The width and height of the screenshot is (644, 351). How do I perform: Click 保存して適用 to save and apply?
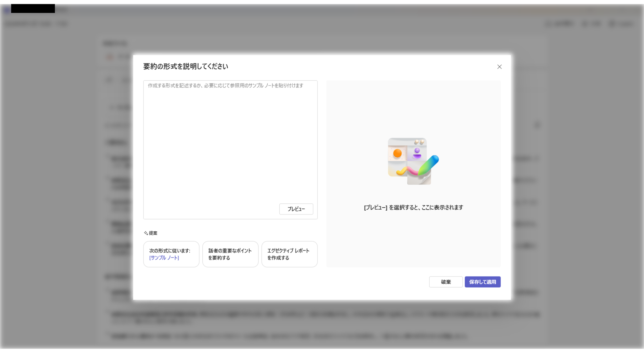(482, 282)
